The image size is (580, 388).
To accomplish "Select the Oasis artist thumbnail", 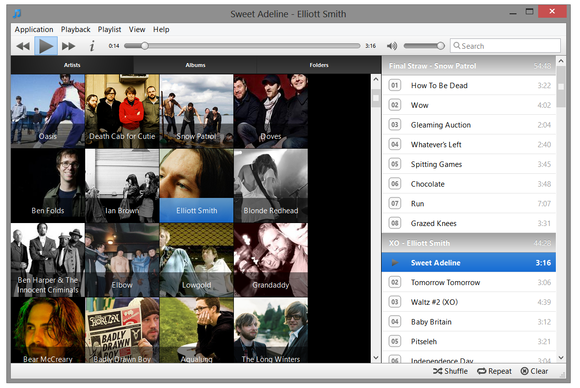I will coord(48,111).
